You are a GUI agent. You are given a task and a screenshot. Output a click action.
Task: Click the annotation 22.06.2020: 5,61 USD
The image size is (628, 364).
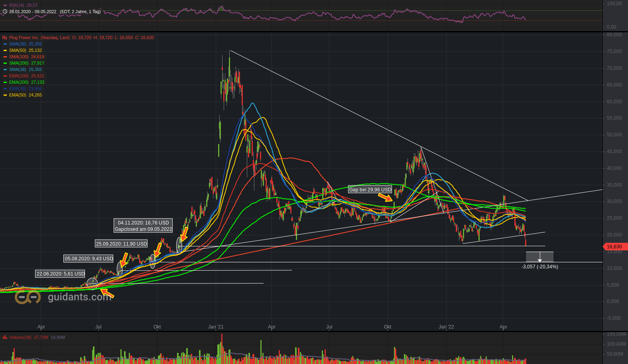pos(61,273)
